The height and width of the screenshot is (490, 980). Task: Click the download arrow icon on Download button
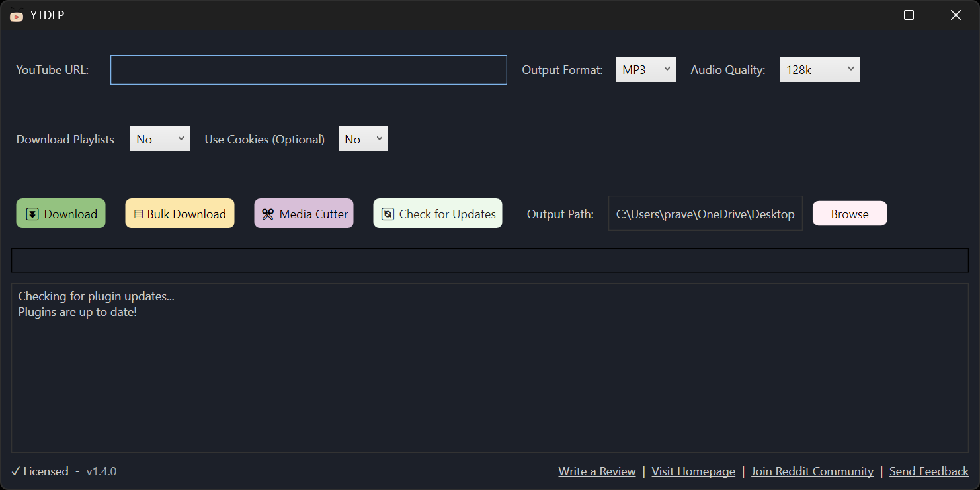[32, 214]
